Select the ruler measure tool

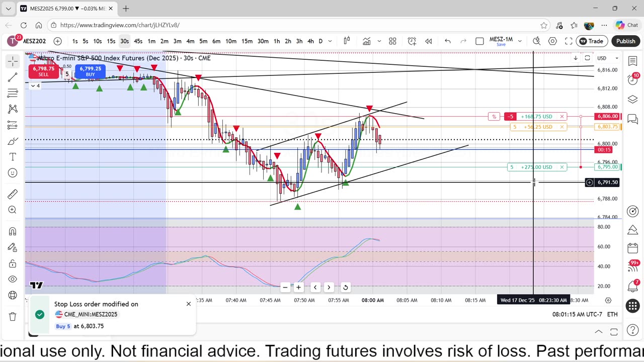[x=13, y=194]
